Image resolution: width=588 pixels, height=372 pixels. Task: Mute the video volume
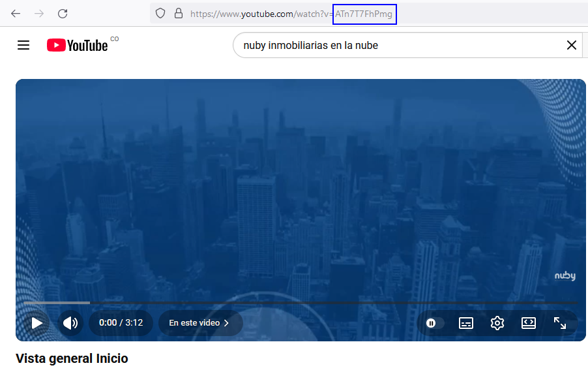coord(70,323)
